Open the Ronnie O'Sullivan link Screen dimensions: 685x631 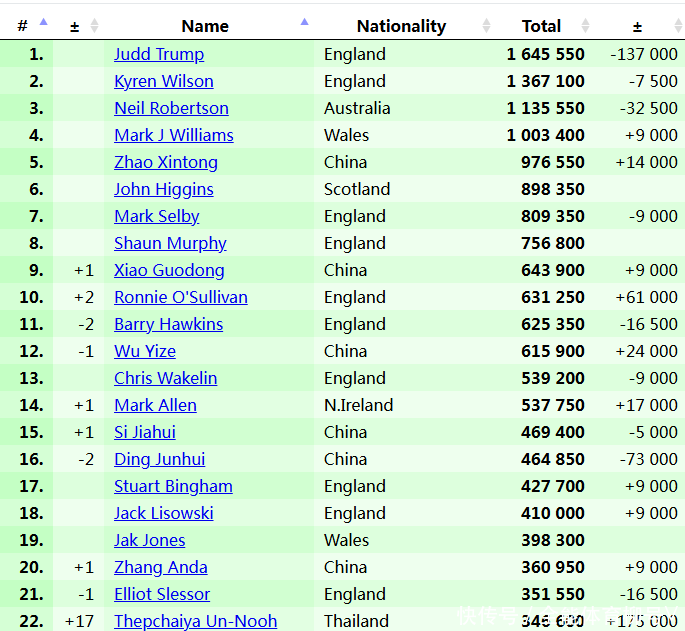[x=180, y=297]
